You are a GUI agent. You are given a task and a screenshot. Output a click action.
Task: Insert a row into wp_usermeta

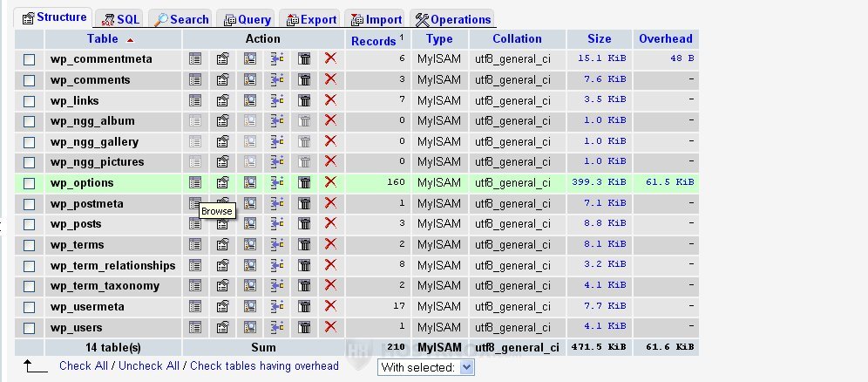click(277, 307)
